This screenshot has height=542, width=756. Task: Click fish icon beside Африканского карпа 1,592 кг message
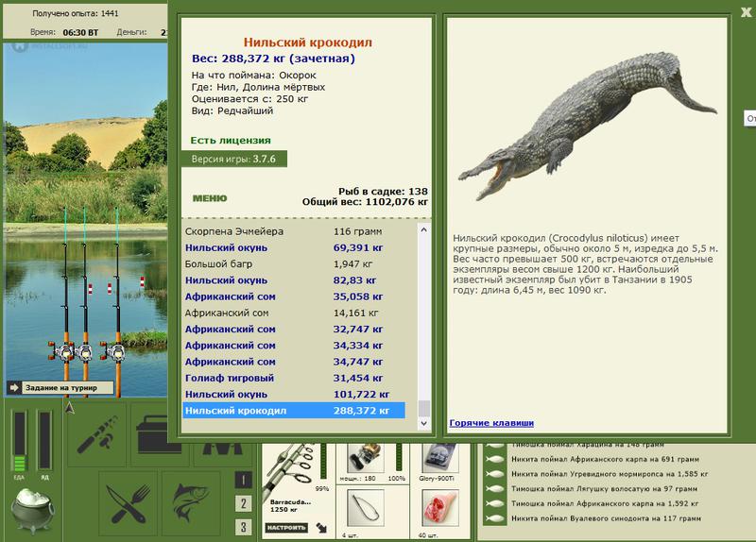(x=494, y=503)
